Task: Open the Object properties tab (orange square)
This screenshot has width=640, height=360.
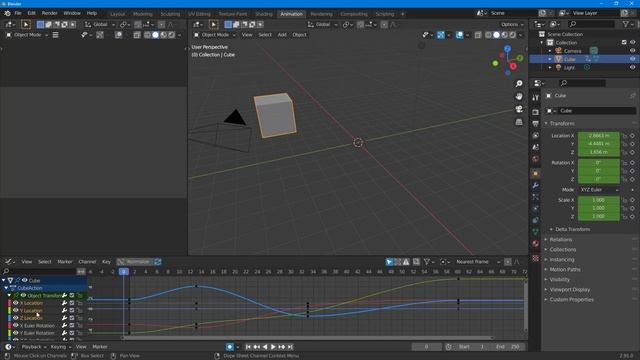Action: coord(536,173)
